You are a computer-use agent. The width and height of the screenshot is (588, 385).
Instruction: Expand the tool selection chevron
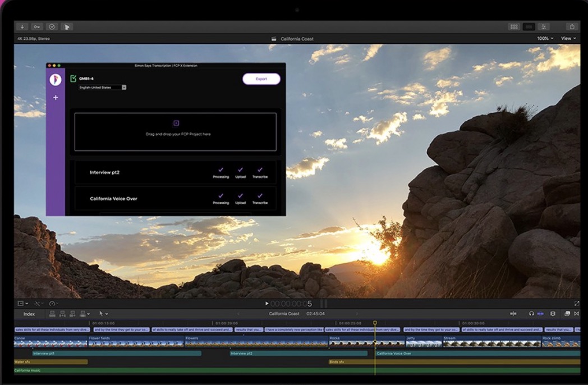click(107, 314)
